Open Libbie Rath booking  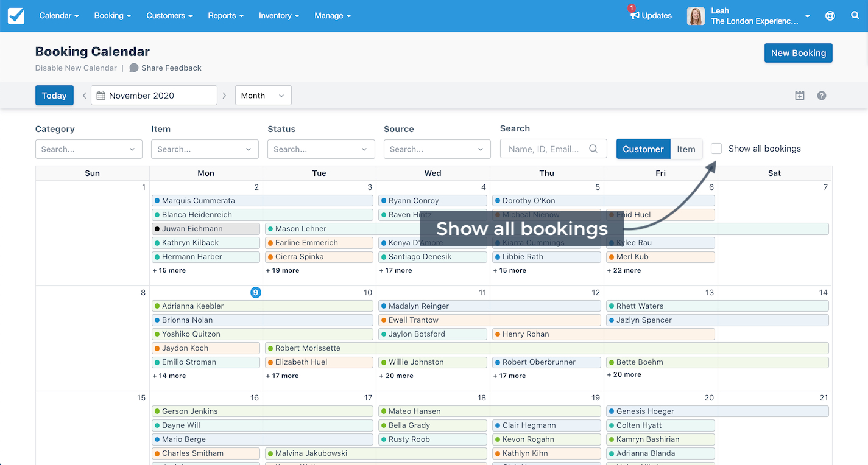[x=546, y=257]
